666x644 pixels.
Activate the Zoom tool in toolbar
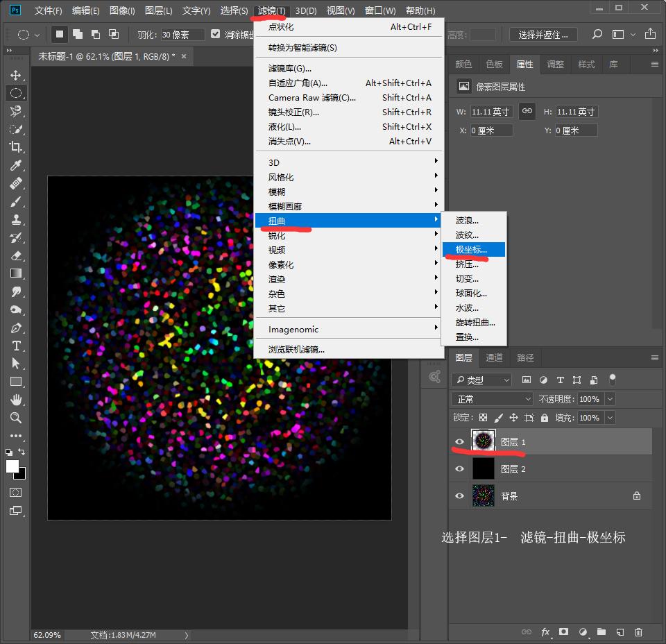point(16,418)
